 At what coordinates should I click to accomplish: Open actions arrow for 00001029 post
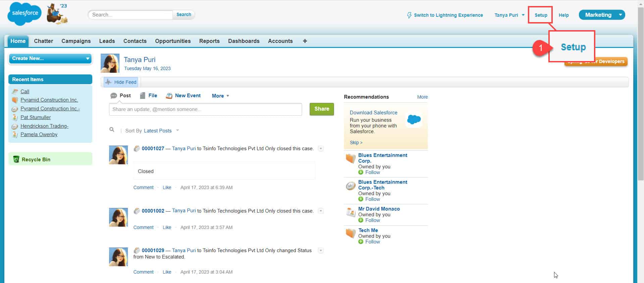click(x=321, y=250)
